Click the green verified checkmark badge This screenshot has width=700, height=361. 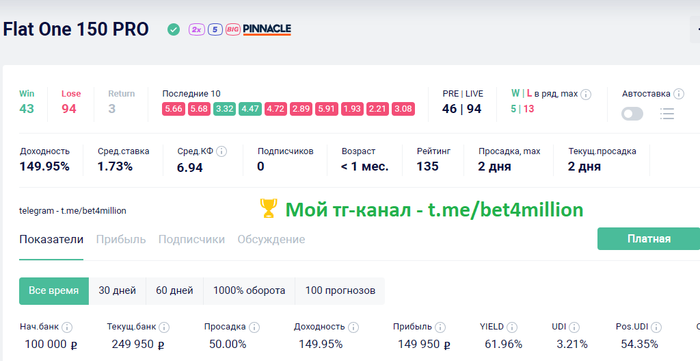click(x=174, y=29)
